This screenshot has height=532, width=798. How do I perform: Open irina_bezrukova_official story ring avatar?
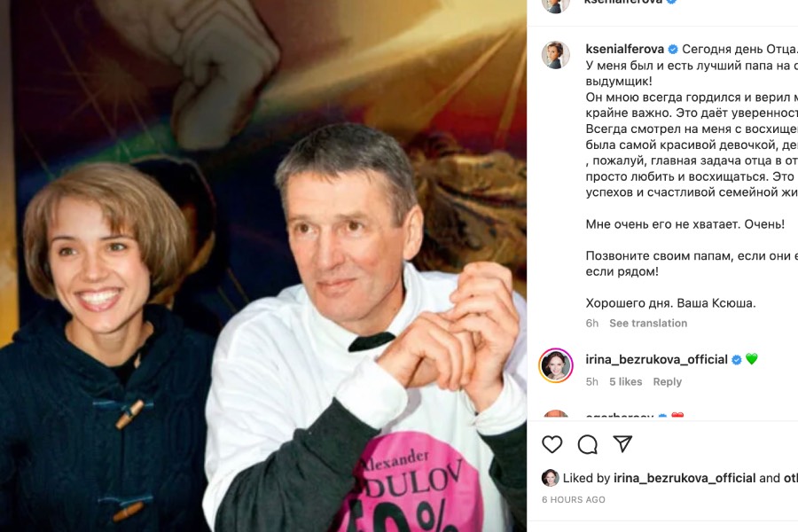click(555, 365)
